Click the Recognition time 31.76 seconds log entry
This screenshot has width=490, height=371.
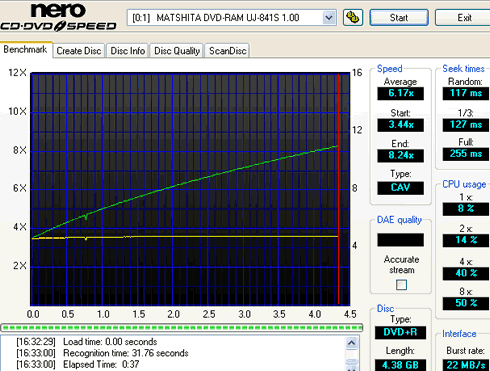(x=102, y=353)
